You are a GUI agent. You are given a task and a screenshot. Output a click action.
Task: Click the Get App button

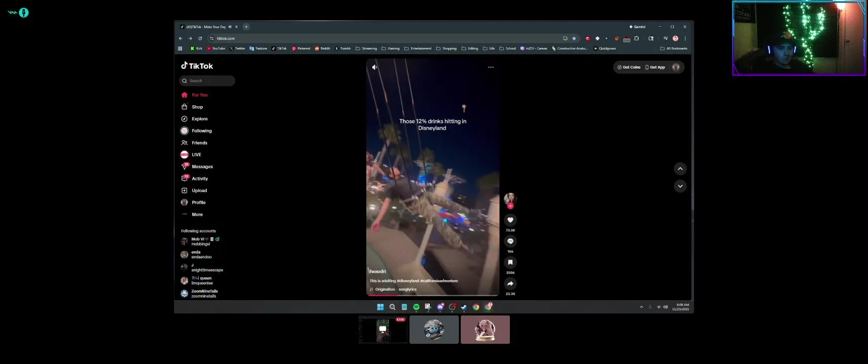coord(655,67)
